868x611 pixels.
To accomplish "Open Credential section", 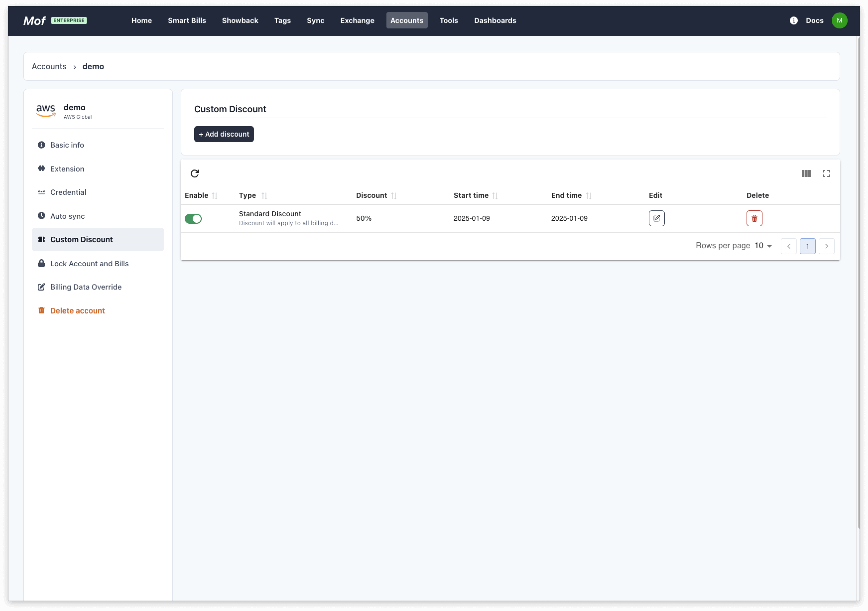I will tap(98, 192).
